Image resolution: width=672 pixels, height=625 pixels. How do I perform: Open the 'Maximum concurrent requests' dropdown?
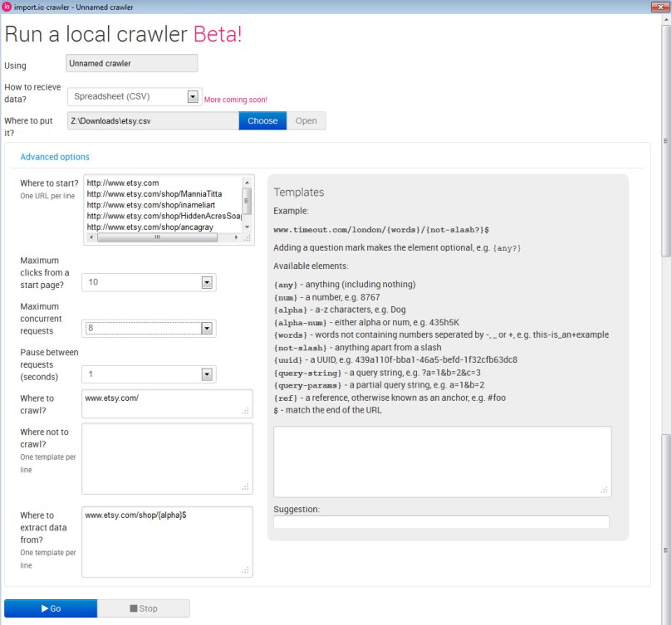coord(207,328)
